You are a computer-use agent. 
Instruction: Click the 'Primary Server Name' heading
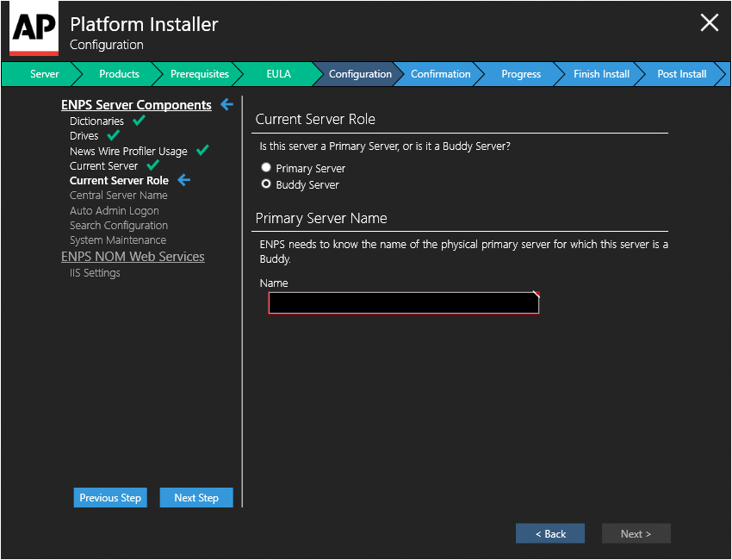[x=321, y=218]
